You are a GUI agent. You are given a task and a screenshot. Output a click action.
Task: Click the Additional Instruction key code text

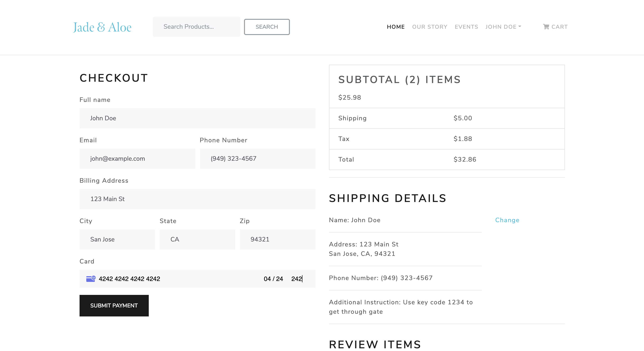(x=401, y=307)
